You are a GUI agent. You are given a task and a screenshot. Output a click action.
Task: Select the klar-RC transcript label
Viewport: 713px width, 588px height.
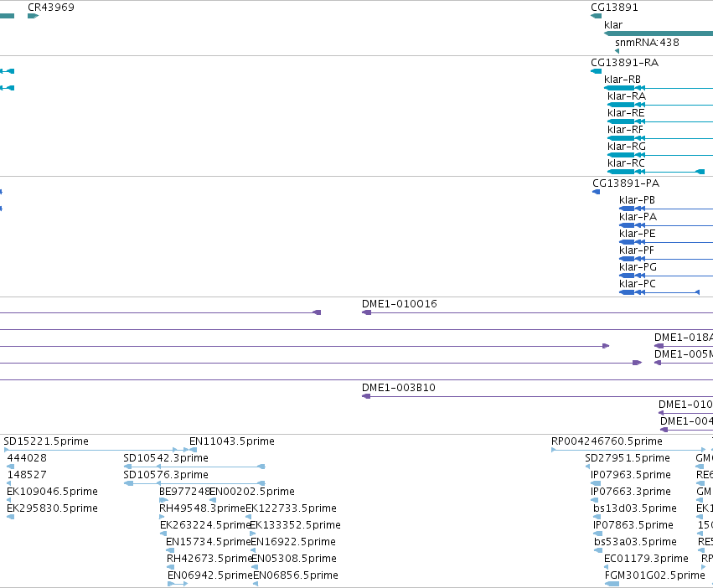(x=626, y=162)
